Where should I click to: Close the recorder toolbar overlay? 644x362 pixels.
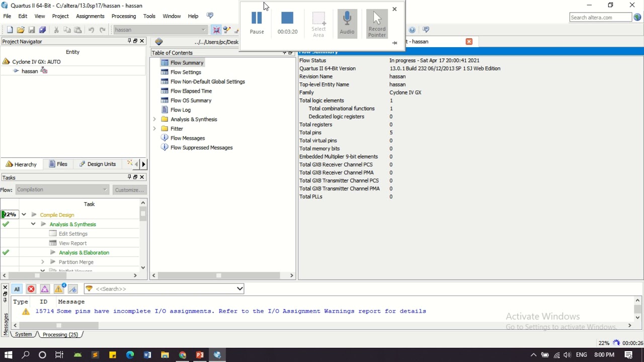(x=394, y=9)
